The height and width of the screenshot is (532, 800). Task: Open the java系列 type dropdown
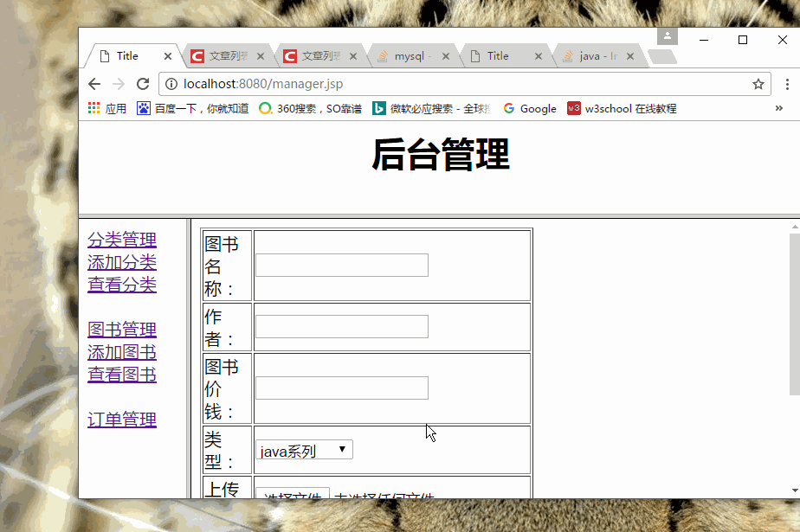tap(302, 449)
